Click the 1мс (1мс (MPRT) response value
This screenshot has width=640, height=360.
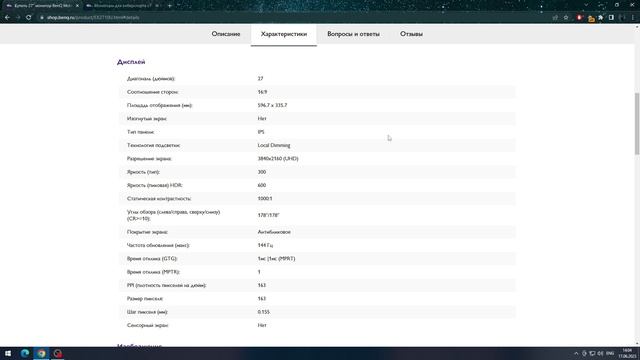tap(276, 259)
